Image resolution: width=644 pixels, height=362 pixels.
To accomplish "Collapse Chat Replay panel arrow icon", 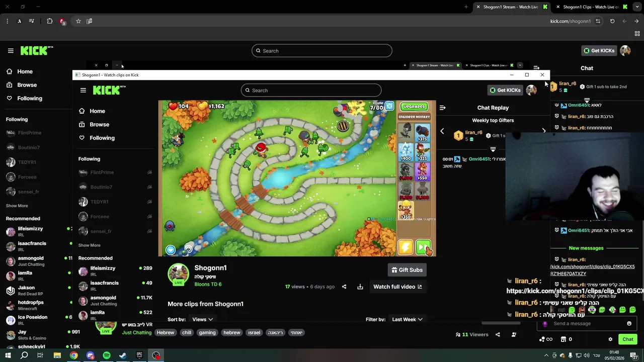I will 443,108.
